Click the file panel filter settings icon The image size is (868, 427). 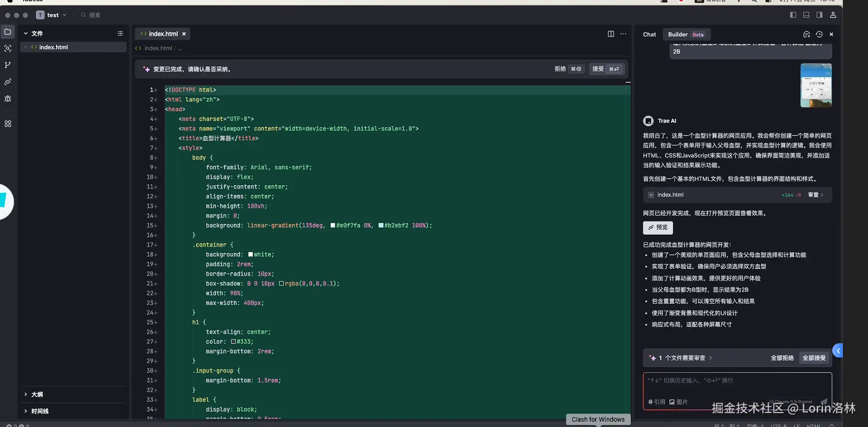point(120,33)
